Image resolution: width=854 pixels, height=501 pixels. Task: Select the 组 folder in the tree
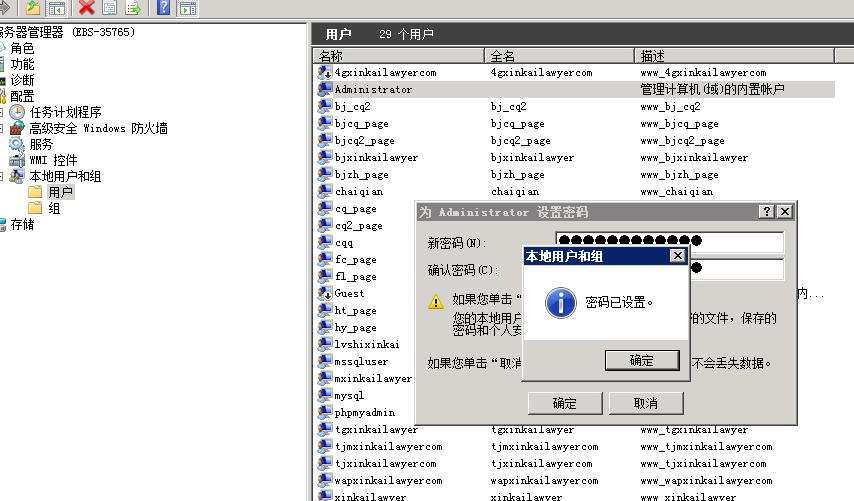tap(54, 208)
